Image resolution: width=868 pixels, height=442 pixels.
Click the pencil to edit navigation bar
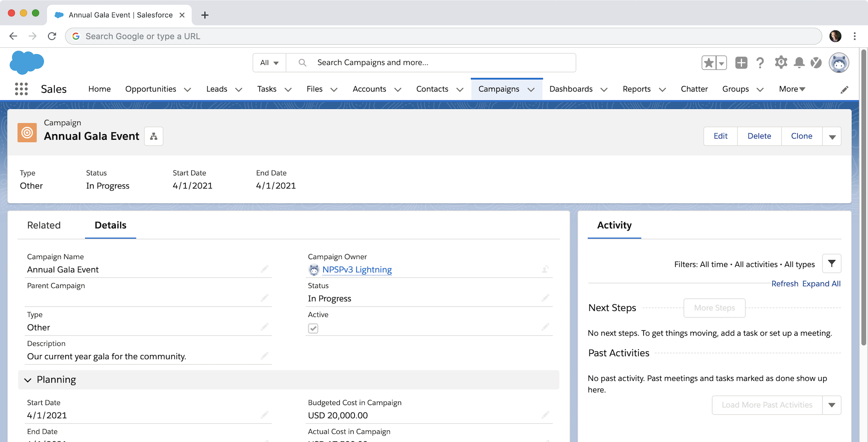844,89
